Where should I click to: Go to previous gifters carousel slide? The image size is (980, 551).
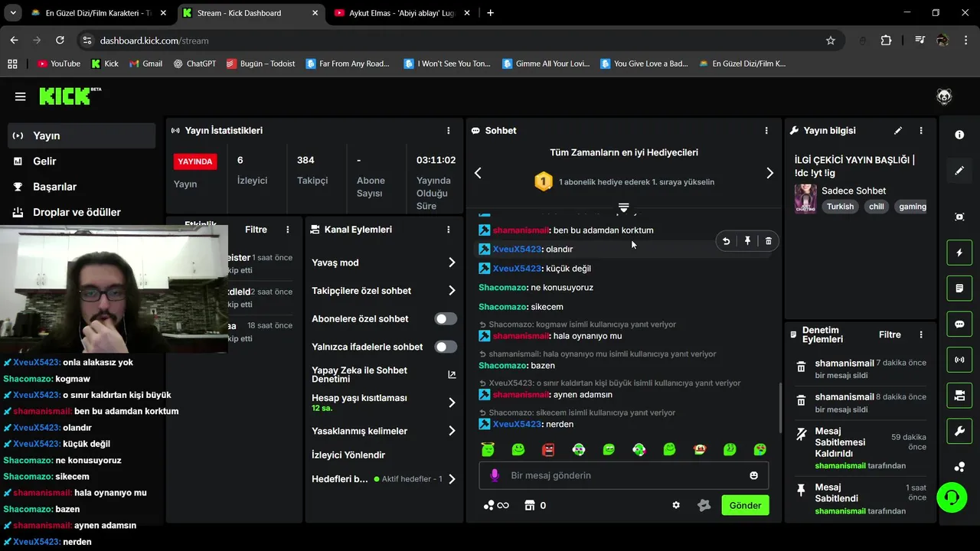(478, 174)
